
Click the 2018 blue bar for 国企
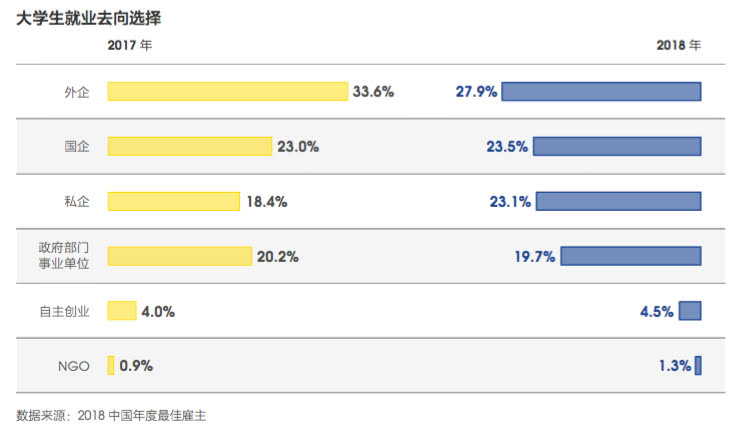coord(617,146)
